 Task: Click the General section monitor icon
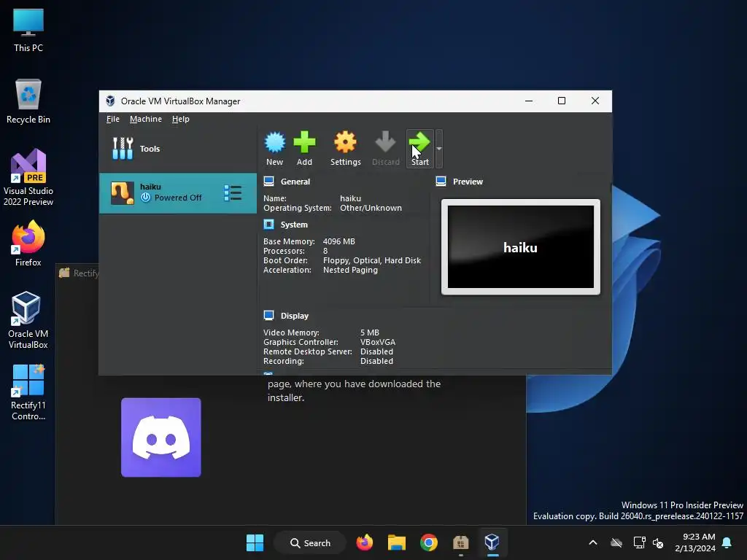pyautogui.click(x=268, y=182)
